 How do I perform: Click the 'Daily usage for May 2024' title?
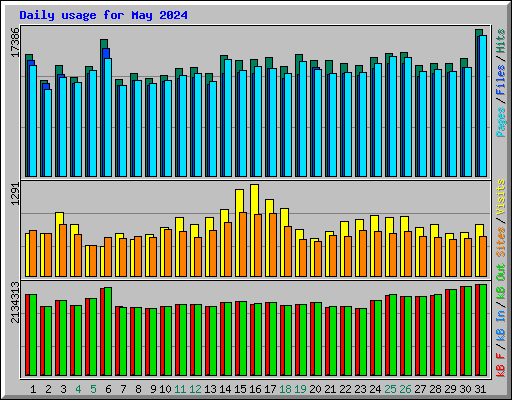point(103,15)
